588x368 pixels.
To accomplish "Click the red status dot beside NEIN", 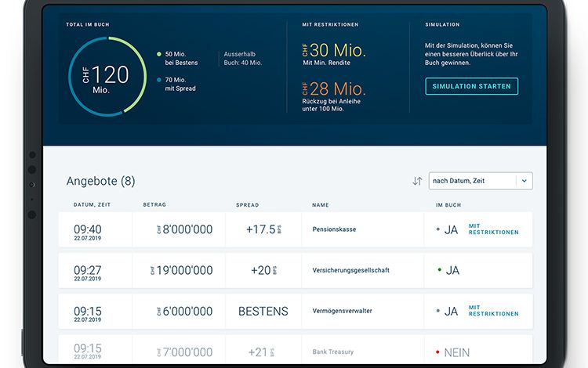I will click(x=438, y=352).
